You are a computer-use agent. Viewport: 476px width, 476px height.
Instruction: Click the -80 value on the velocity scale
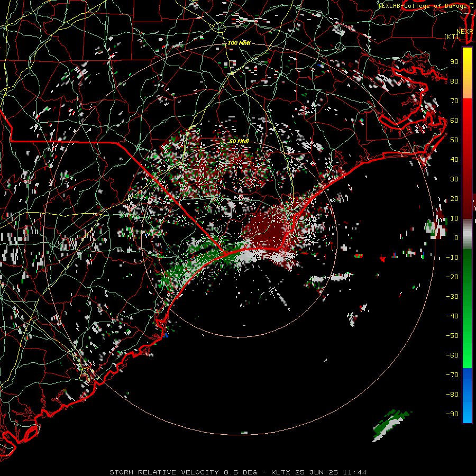(x=452, y=395)
